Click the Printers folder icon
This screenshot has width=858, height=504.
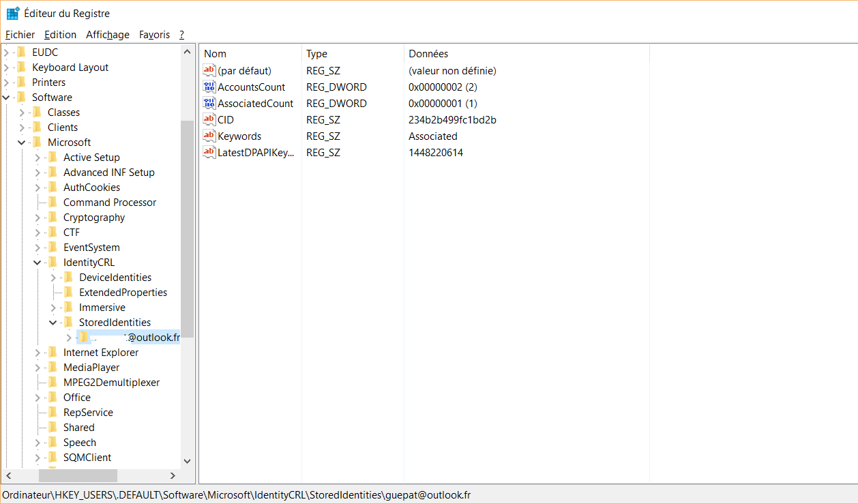click(21, 82)
